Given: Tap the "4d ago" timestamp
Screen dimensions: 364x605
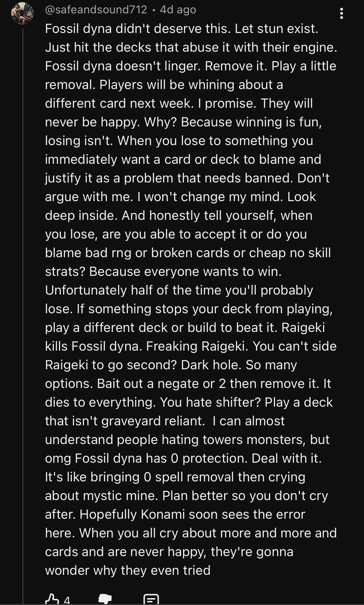Looking at the screenshot, I should tap(178, 10).
